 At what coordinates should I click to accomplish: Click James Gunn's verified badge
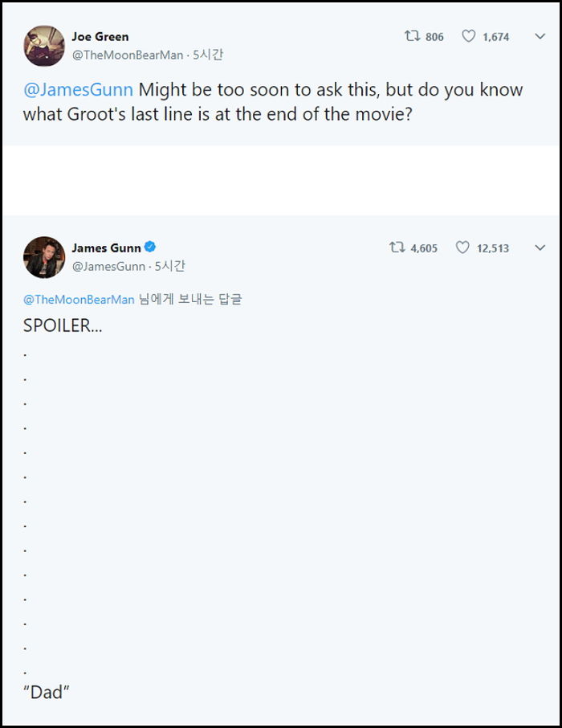(150, 247)
